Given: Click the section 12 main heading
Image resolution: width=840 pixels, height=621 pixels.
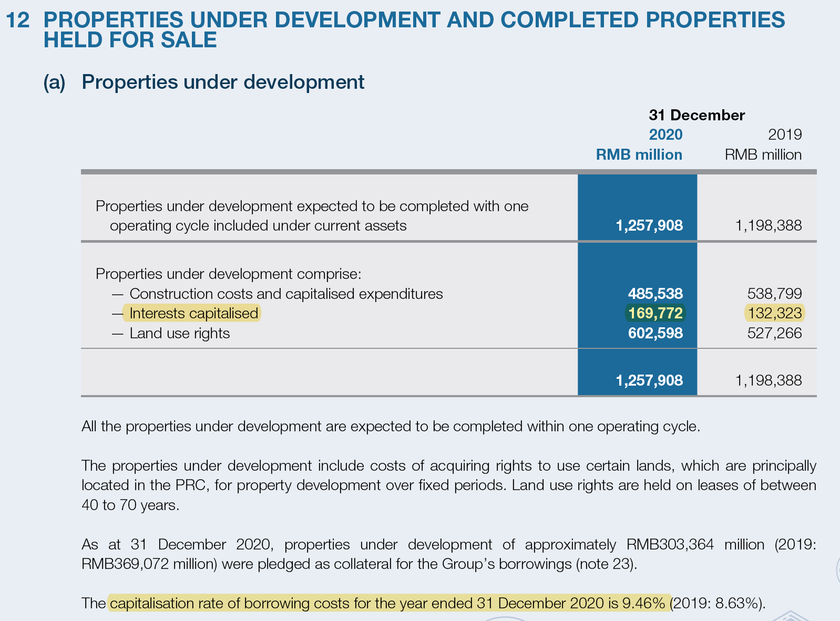Looking at the screenshot, I should pos(414,29).
